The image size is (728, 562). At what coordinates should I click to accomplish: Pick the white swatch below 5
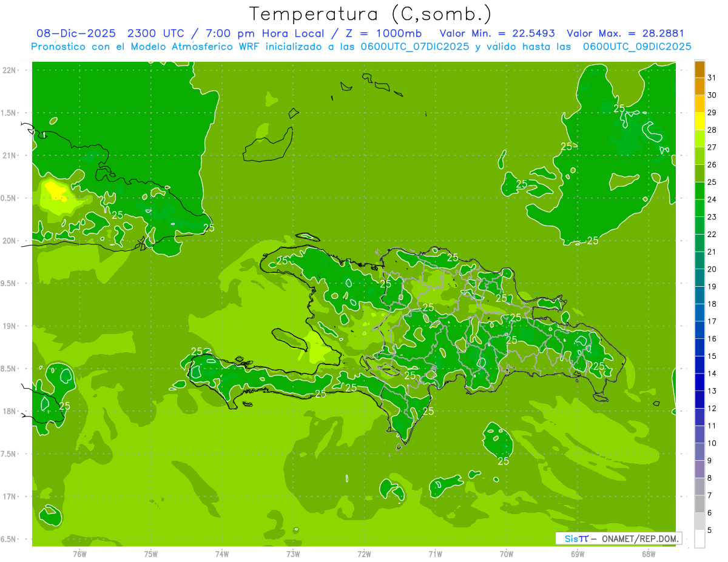pos(699,538)
